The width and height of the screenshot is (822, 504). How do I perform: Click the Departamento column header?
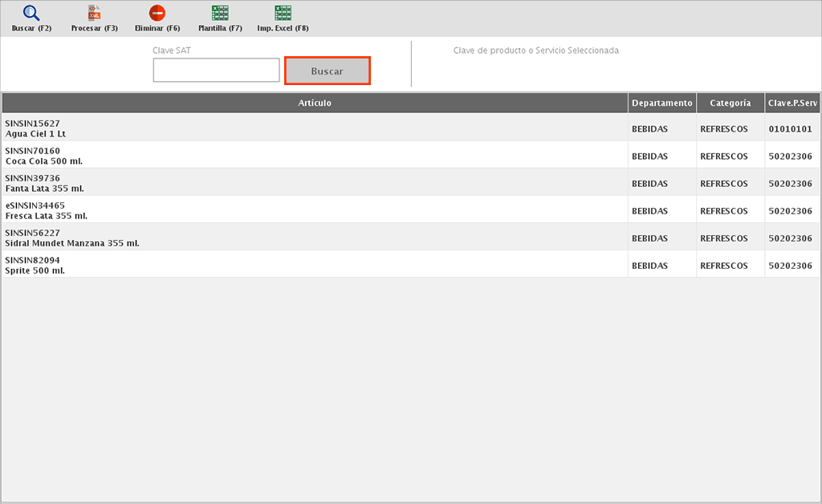pyautogui.click(x=661, y=103)
